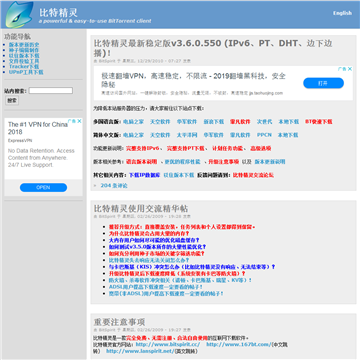Click the site search text field

[x=51, y=91]
